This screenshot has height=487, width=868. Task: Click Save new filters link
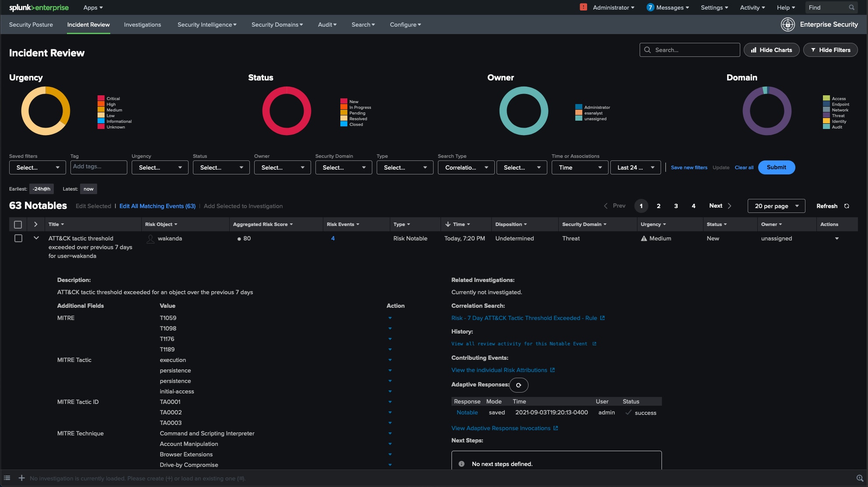point(689,167)
